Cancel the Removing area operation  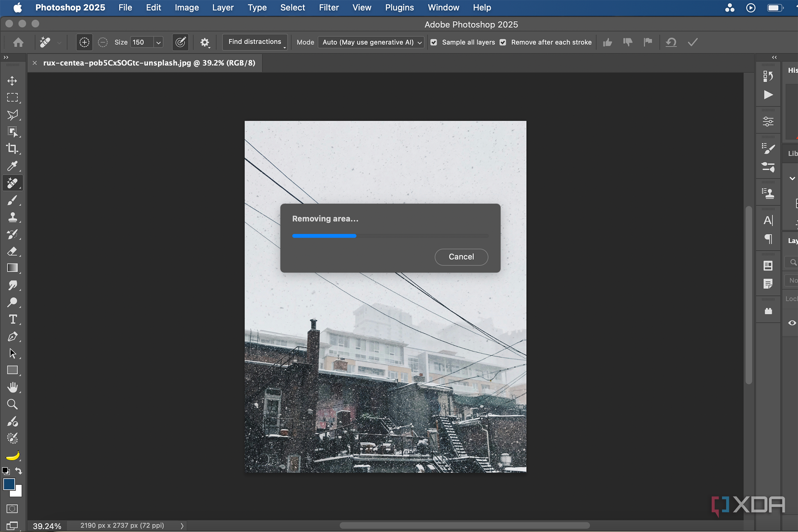[461, 257]
